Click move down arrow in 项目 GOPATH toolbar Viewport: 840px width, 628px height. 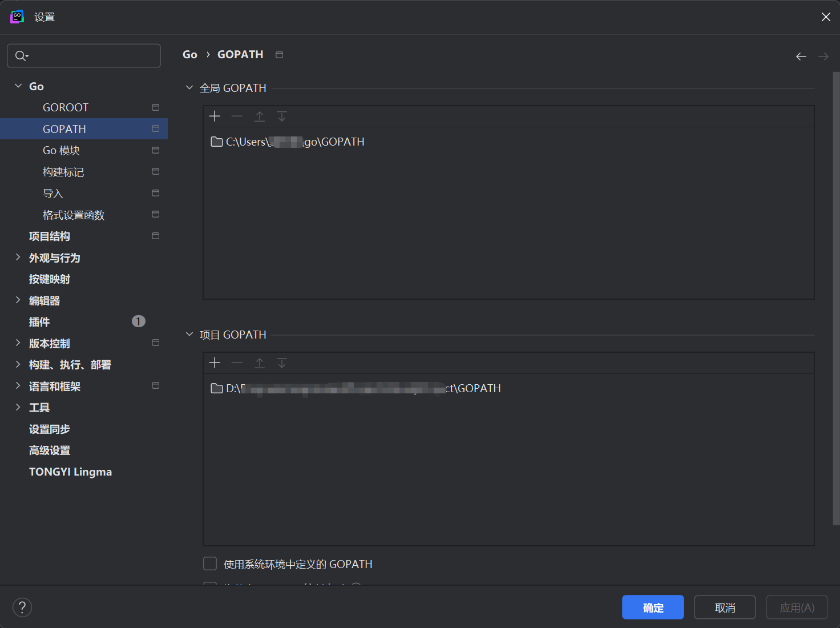click(x=282, y=363)
